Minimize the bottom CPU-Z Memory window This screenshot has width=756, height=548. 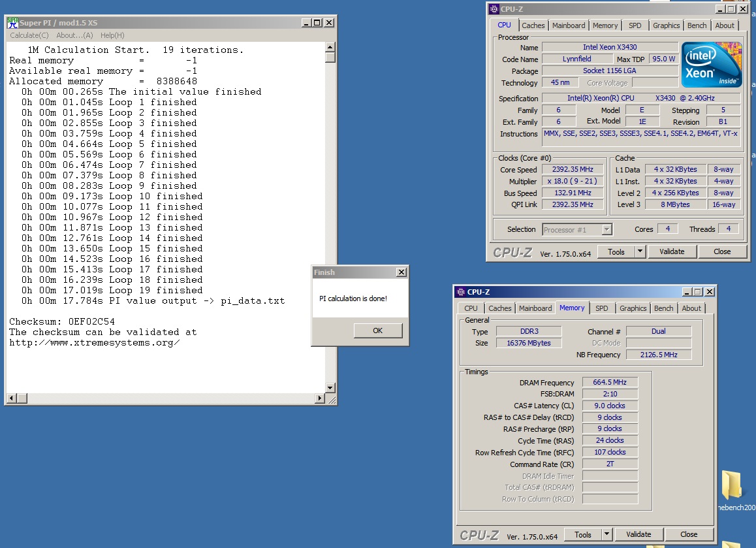[687, 292]
